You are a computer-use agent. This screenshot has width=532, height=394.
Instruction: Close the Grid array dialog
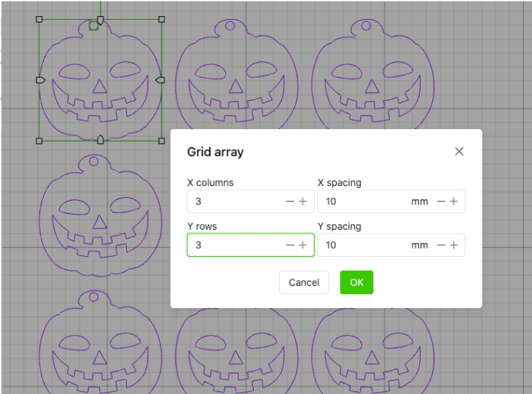[x=458, y=152]
